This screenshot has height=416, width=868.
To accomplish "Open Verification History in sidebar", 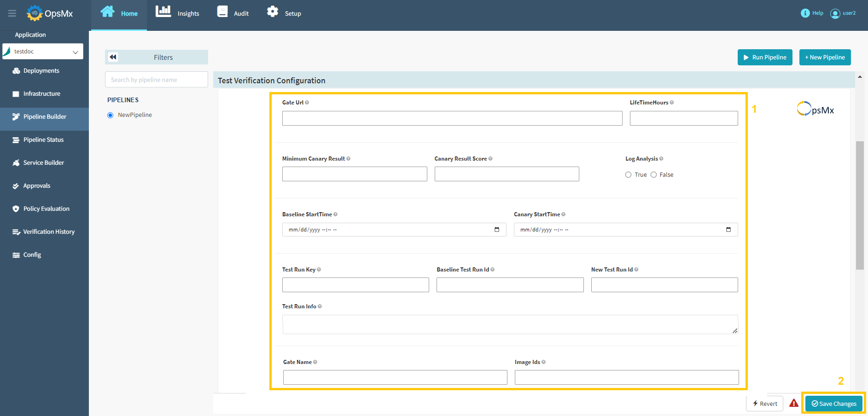I will click(x=49, y=232).
